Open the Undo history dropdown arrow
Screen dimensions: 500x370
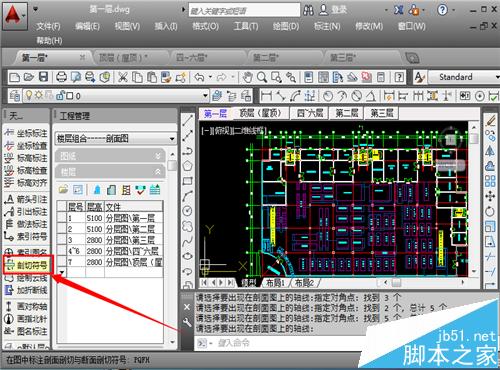coord(210,77)
